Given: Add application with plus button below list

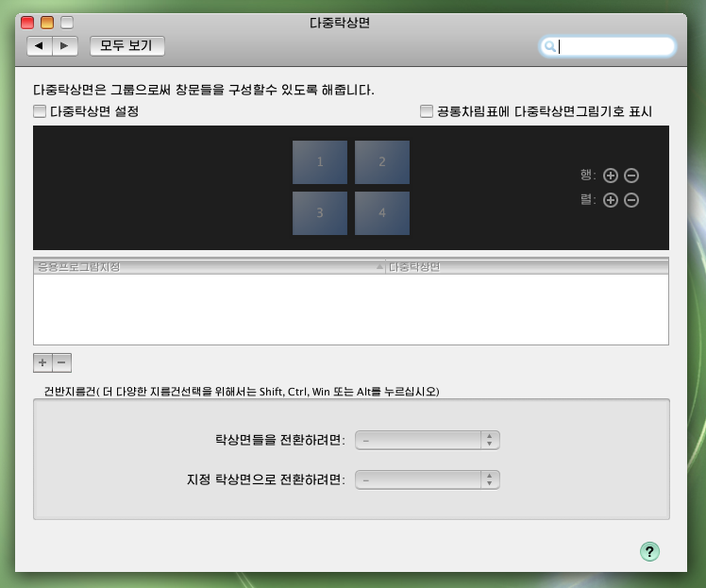Looking at the screenshot, I should tap(42, 362).
